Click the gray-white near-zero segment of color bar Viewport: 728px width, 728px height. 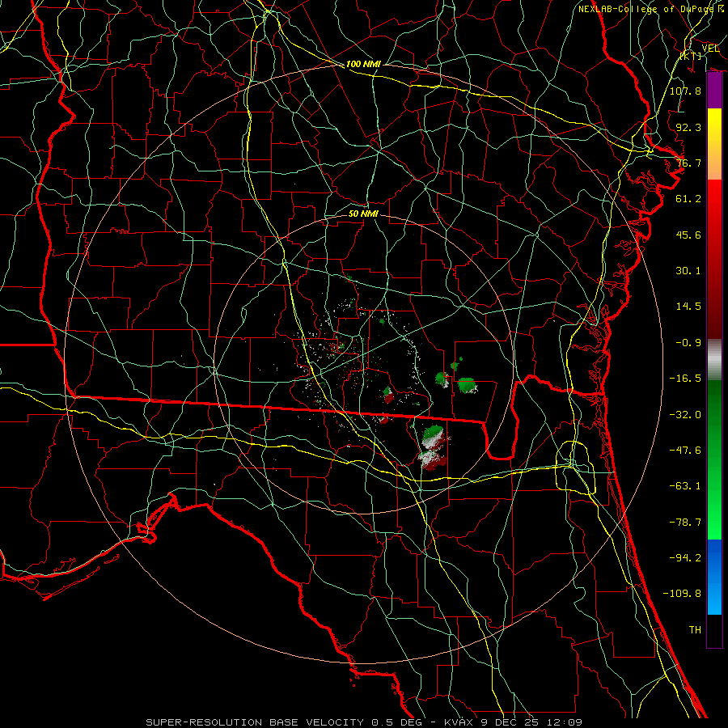714,360
